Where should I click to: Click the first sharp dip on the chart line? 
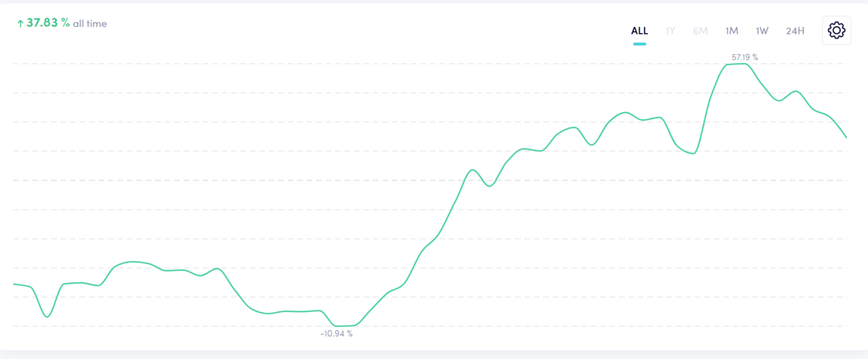(x=47, y=316)
